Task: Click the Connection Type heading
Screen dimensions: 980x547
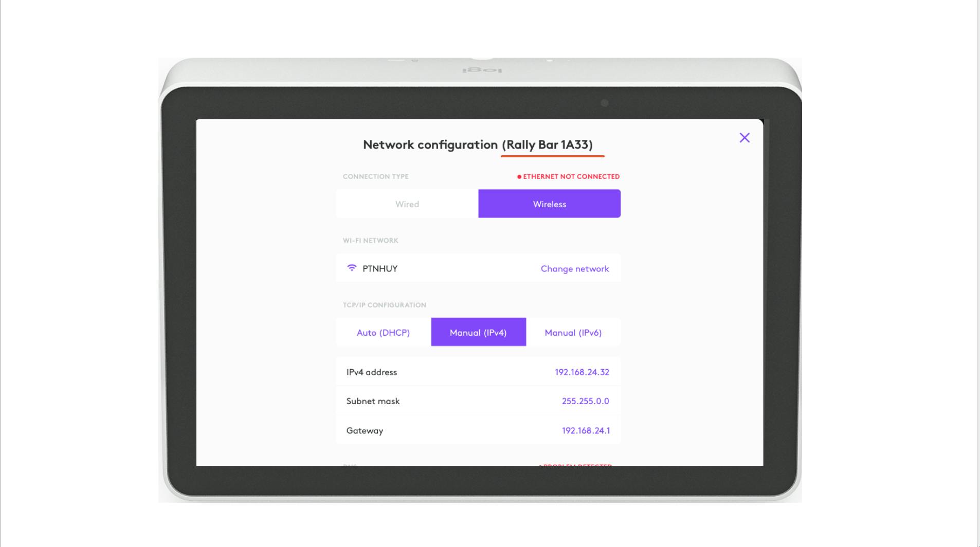Action: click(x=375, y=176)
